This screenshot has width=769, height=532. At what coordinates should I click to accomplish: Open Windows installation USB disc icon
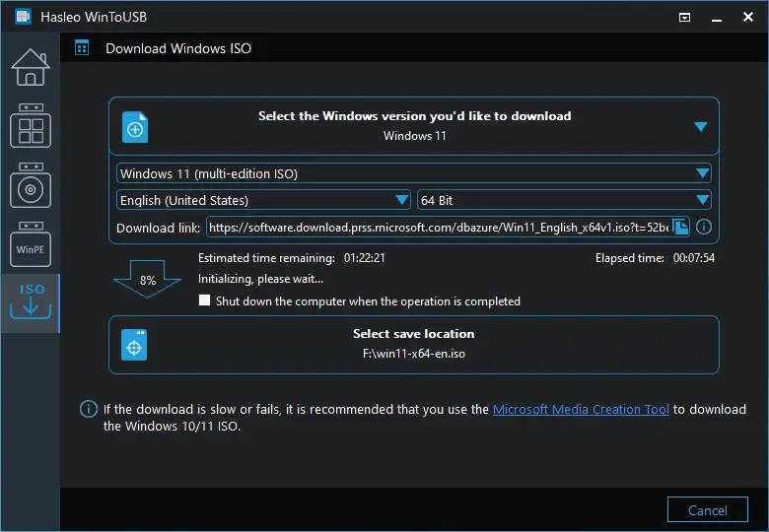31,185
